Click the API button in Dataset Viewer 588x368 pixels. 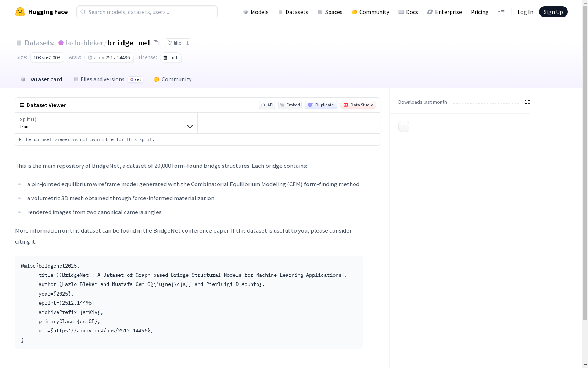pos(267,105)
